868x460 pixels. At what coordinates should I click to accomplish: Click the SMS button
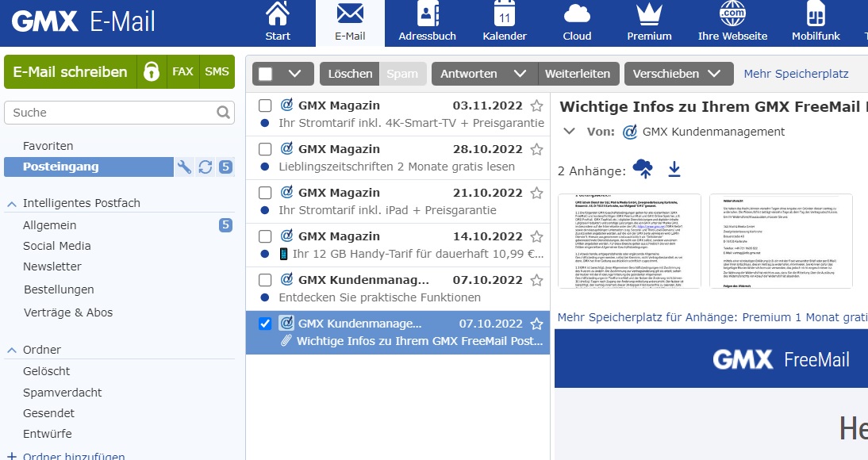pos(217,72)
